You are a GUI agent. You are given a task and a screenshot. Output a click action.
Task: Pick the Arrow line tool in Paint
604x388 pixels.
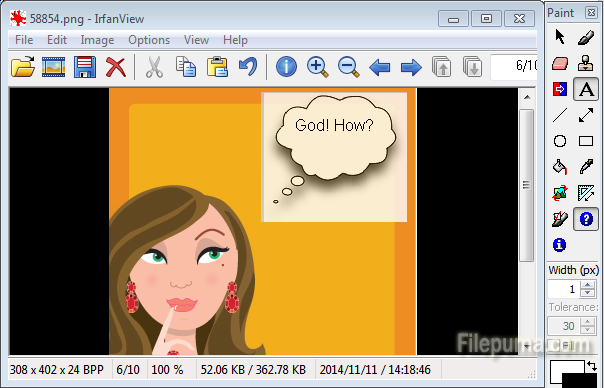[x=586, y=115]
